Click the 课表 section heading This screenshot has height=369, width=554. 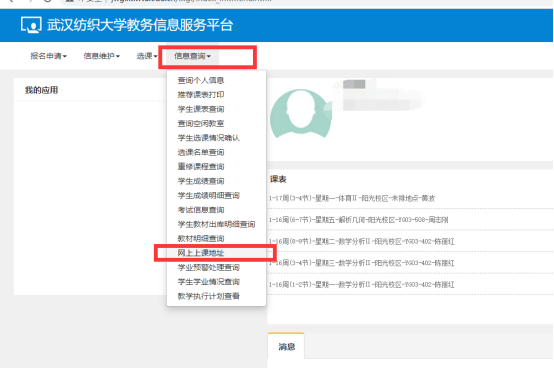(278, 179)
